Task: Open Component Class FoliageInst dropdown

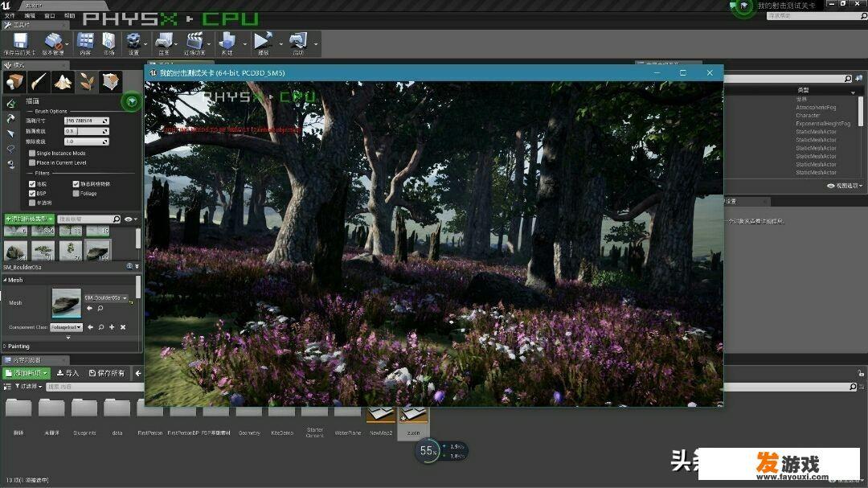Action: [x=67, y=327]
